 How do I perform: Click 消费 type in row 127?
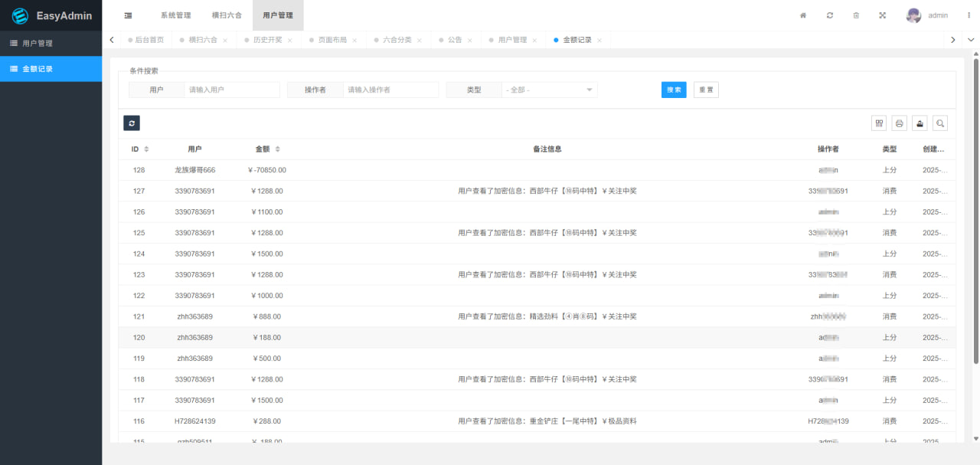(889, 192)
